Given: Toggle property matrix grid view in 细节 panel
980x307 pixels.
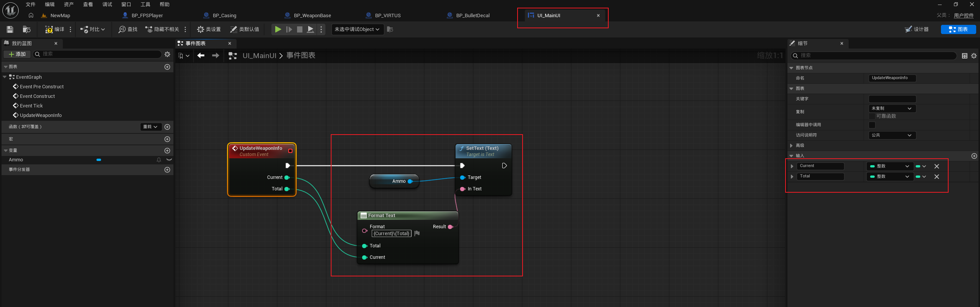Looking at the screenshot, I should tap(965, 56).
